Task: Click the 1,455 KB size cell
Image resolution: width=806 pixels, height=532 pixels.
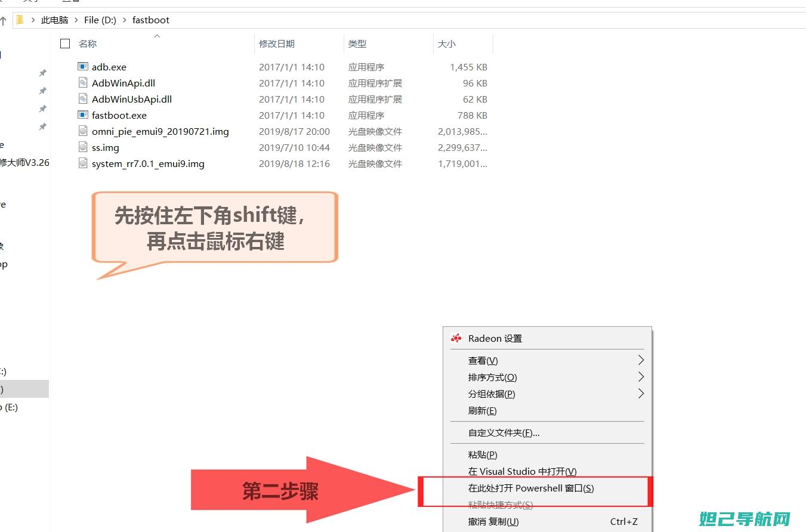Action: coord(468,67)
